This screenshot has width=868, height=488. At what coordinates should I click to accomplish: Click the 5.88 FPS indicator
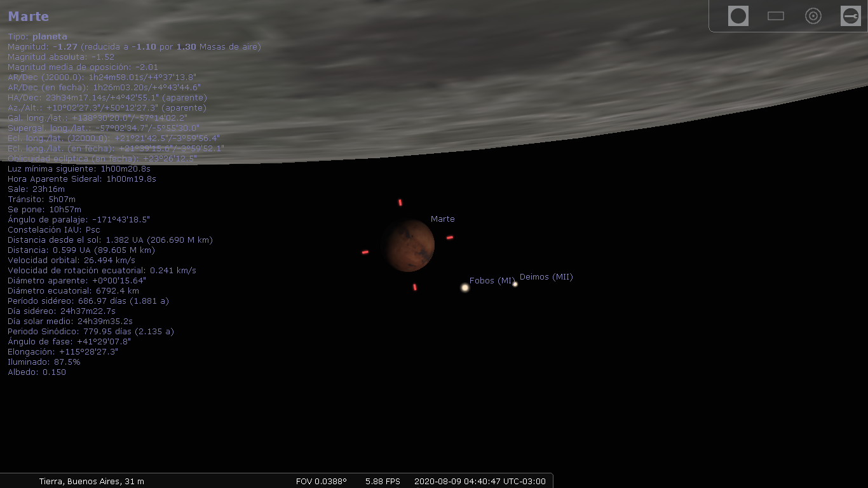pyautogui.click(x=383, y=482)
